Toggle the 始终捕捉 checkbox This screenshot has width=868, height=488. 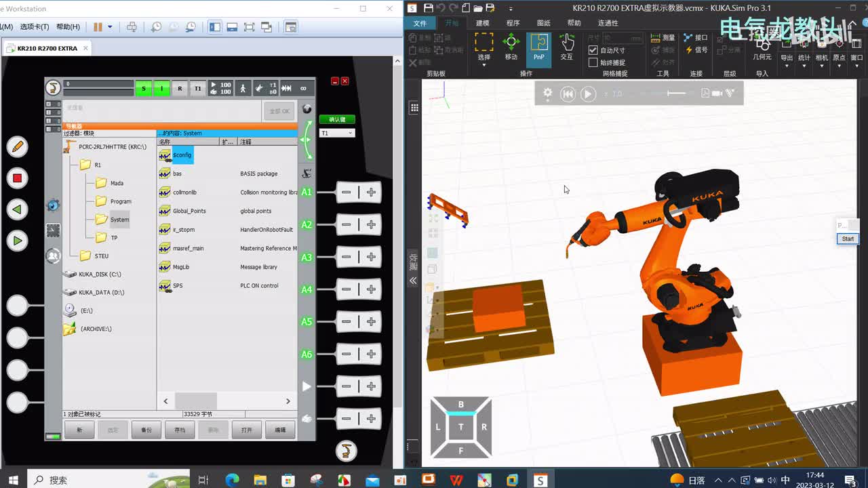[x=593, y=62]
